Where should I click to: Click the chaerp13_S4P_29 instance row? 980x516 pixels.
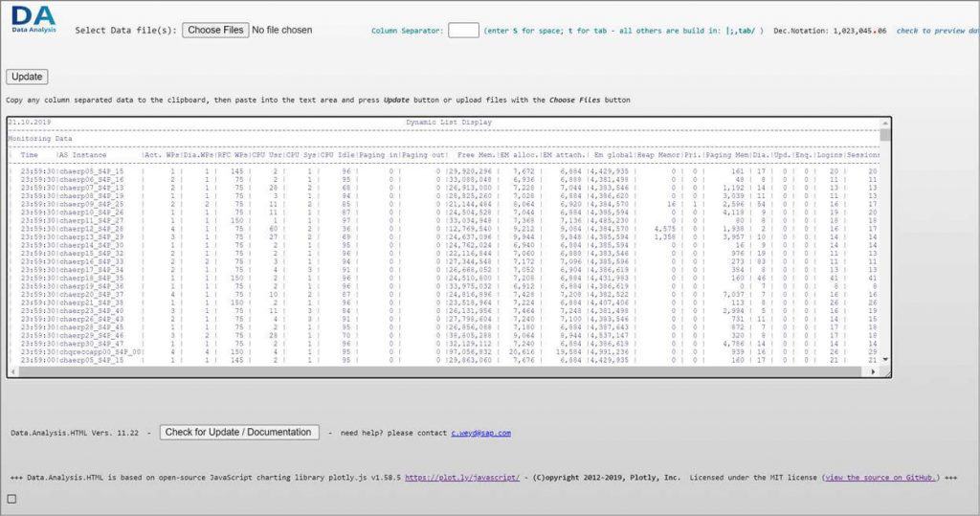click(443, 237)
